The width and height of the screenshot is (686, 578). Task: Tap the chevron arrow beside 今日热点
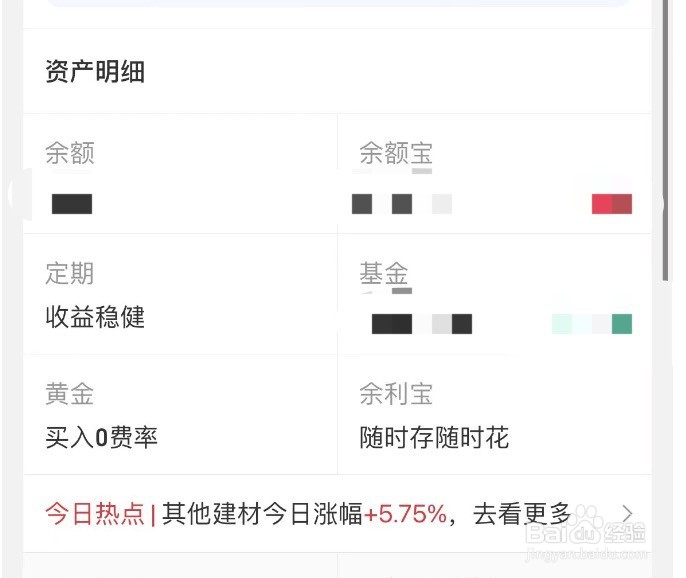coord(627,514)
